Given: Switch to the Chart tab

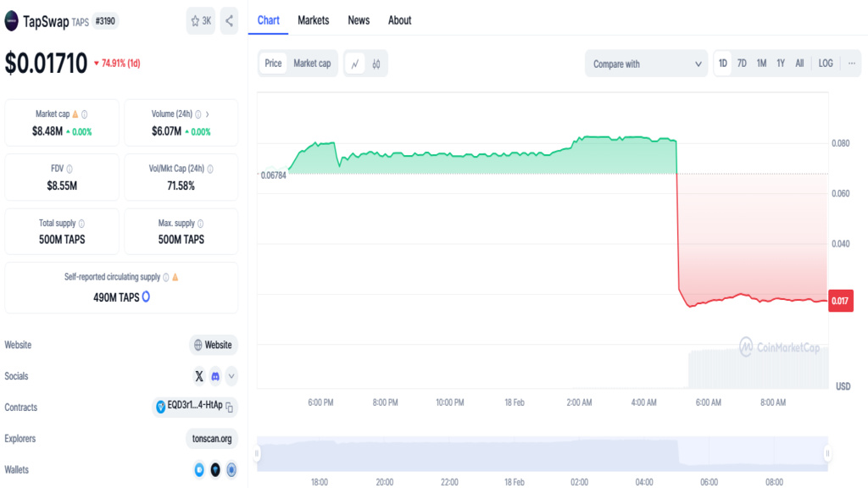Looking at the screenshot, I should coord(269,20).
